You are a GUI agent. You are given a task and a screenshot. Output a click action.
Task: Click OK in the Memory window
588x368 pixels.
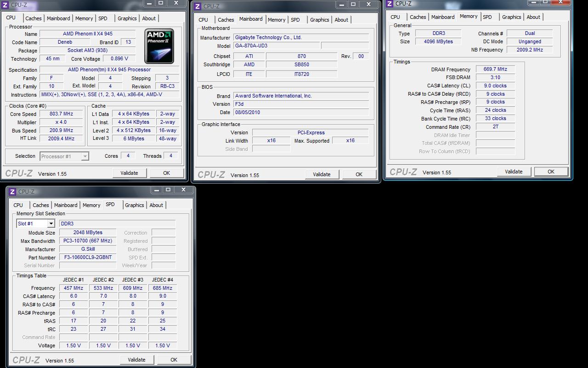click(x=551, y=172)
